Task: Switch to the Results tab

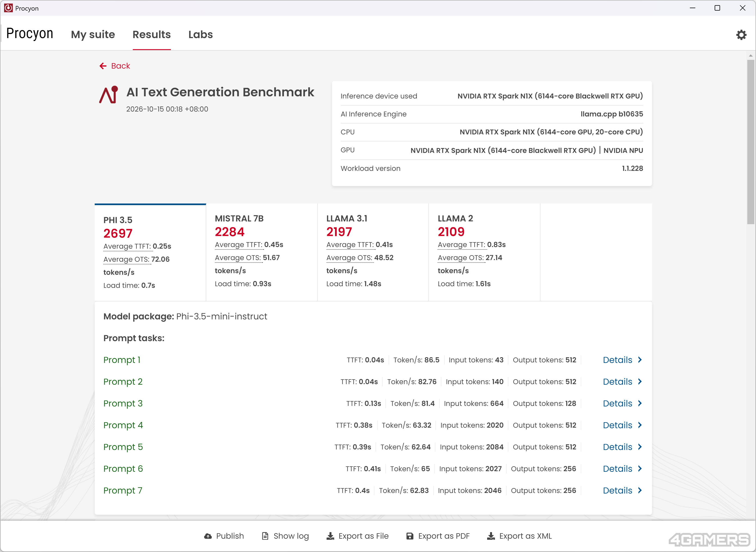Action: pos(152,35)
